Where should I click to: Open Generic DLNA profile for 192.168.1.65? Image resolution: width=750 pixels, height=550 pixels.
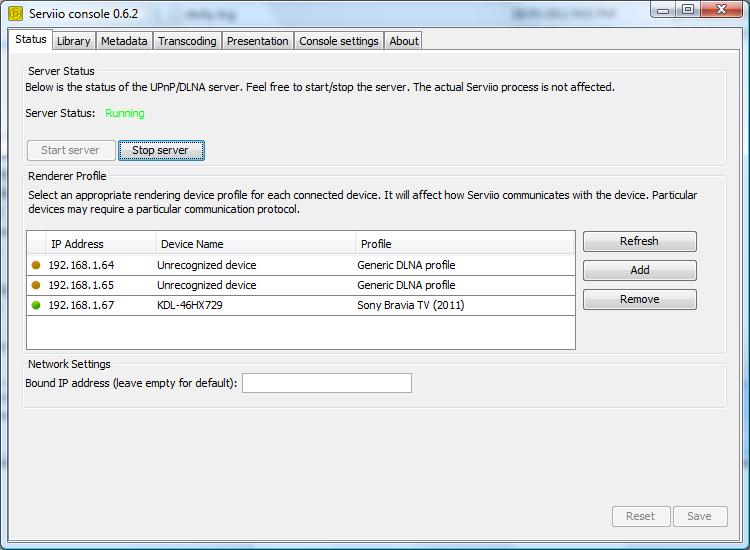[x=464, y=285]
